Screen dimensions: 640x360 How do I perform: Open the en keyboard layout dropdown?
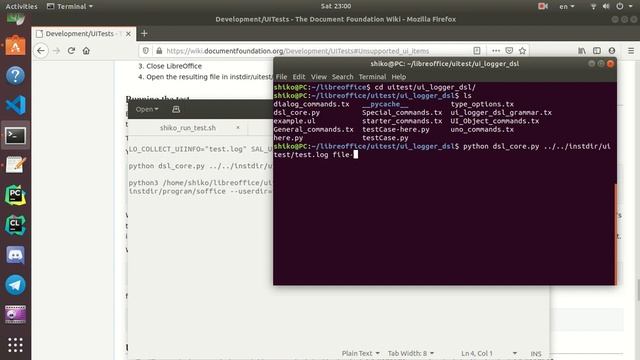567,6
